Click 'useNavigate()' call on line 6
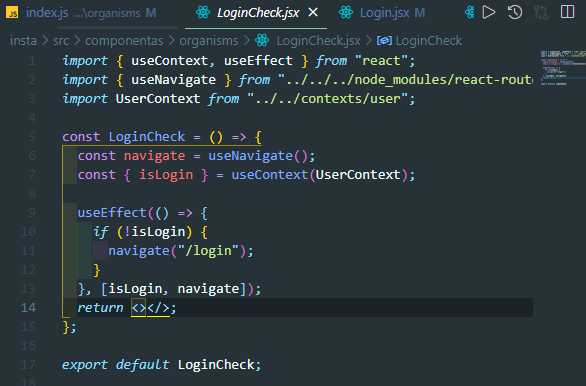This screenshot has width=586, height=386. point(258,156)
